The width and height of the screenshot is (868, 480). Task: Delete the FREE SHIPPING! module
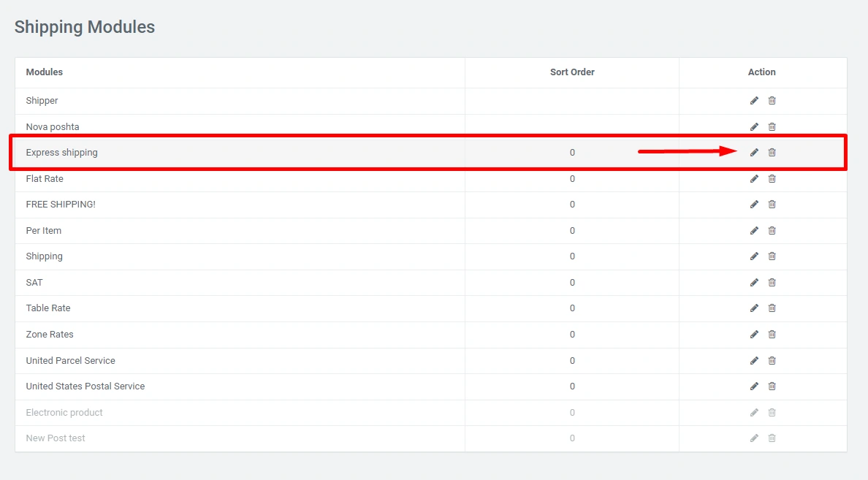772,205
